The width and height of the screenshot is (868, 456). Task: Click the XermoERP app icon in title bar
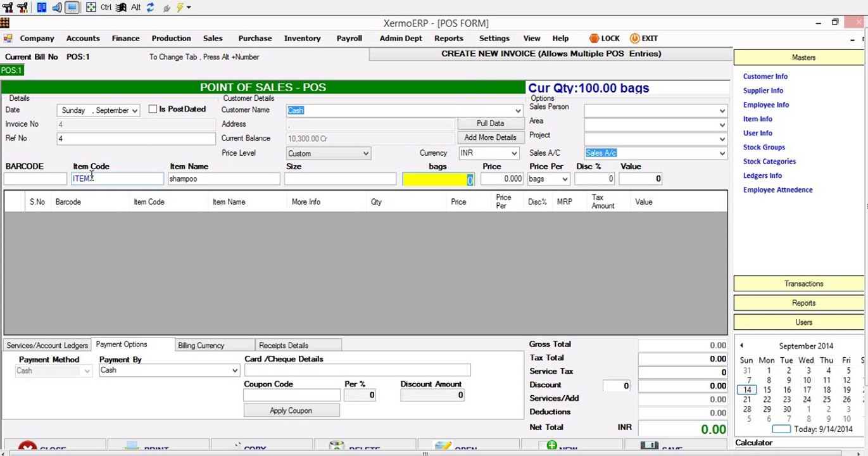tap(4, 23)
